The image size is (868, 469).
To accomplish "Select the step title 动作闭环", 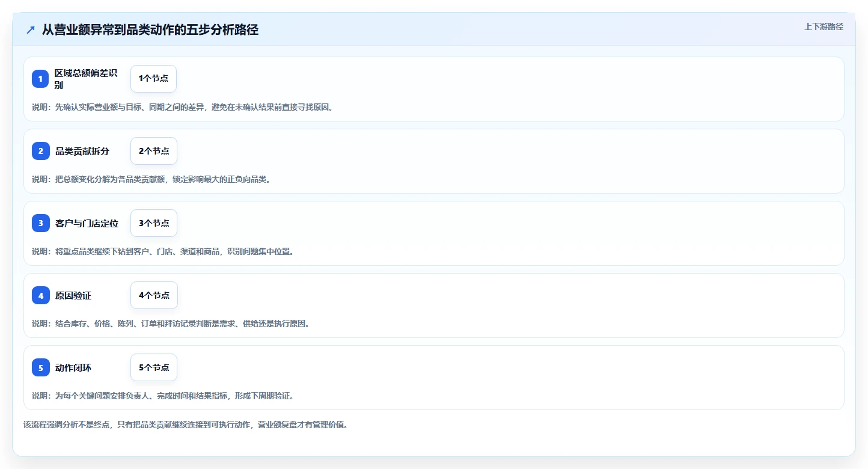I will point(73,367).
